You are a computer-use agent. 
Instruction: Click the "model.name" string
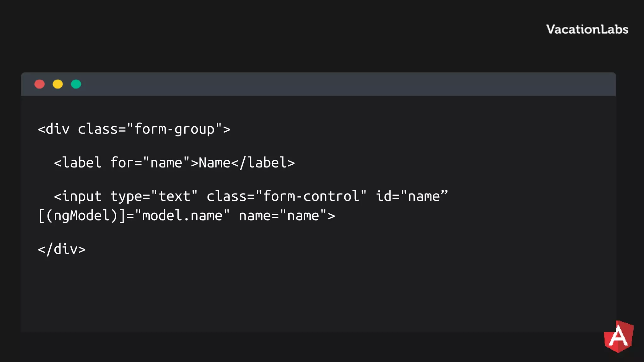click(x=182, y=216)
